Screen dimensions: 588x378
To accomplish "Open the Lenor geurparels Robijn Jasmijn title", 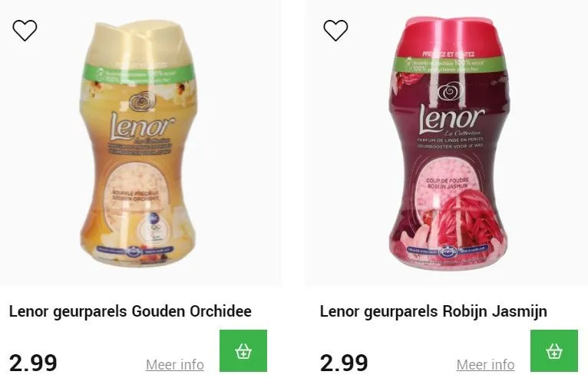I will (433, 311).
